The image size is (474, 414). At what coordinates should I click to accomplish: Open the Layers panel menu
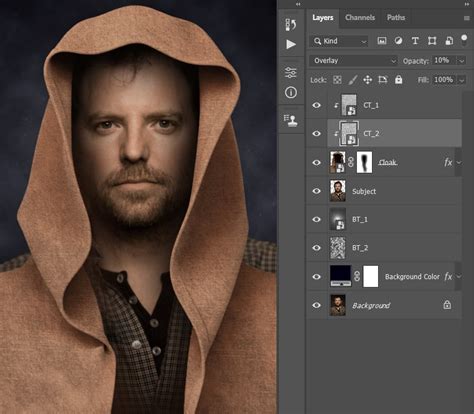tap(467, 18)
